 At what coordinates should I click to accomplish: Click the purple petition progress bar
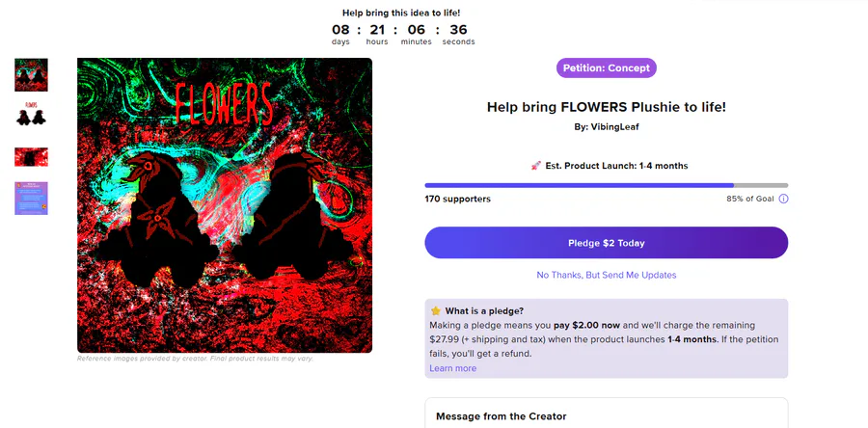click(607, 185)
